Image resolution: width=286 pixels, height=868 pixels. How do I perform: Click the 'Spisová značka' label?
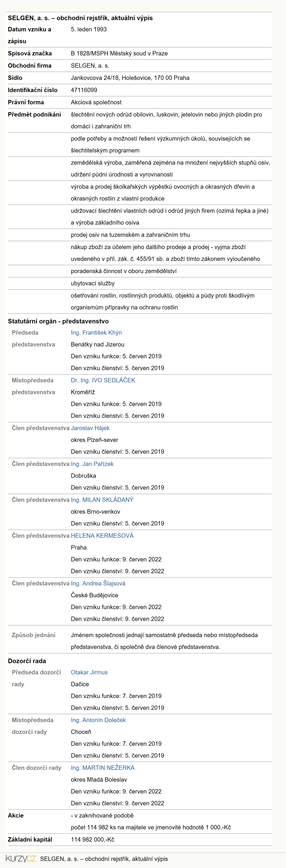click(30, 53)
